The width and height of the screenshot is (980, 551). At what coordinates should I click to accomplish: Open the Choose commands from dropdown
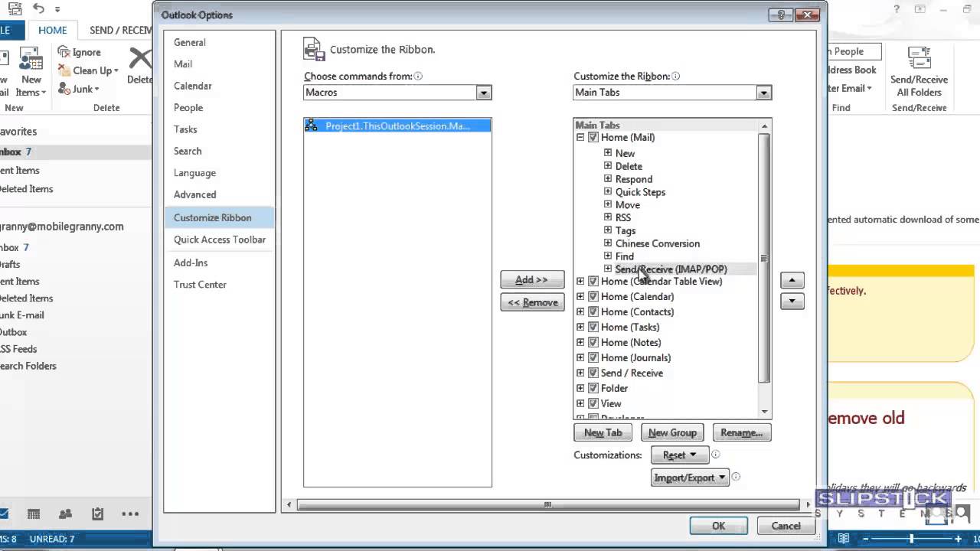click(x=483, y=93)
